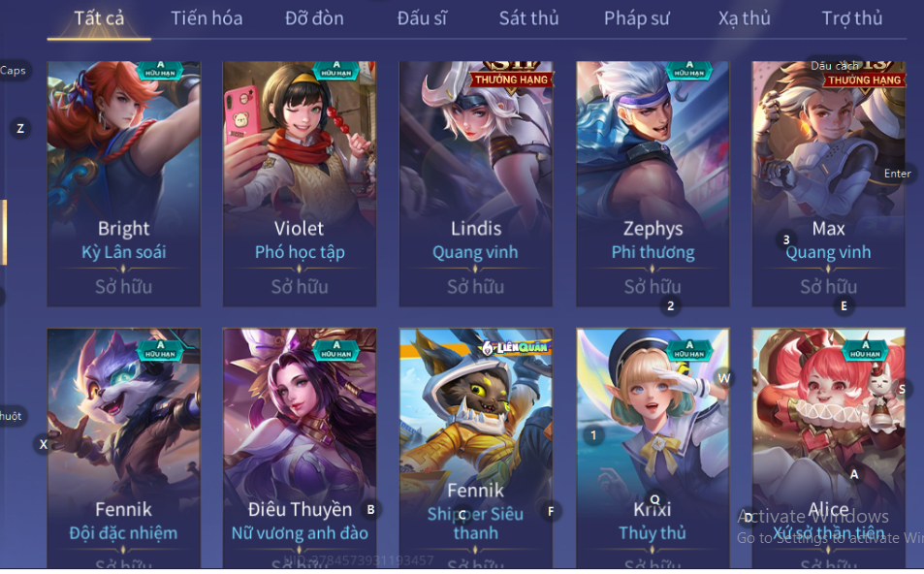Select the Tất cả tab
This screenshot has height=574, width=924.
pyautogui.click(x=99, y=18)
